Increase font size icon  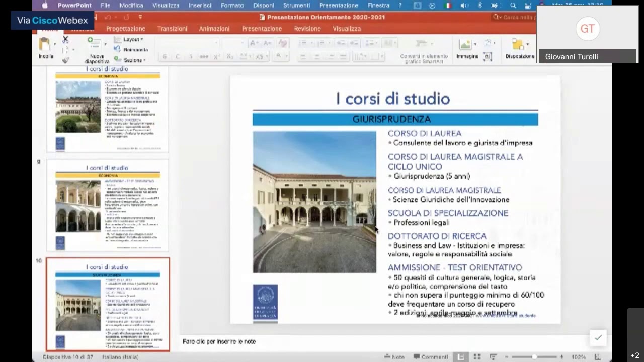[x=254, y=43]
